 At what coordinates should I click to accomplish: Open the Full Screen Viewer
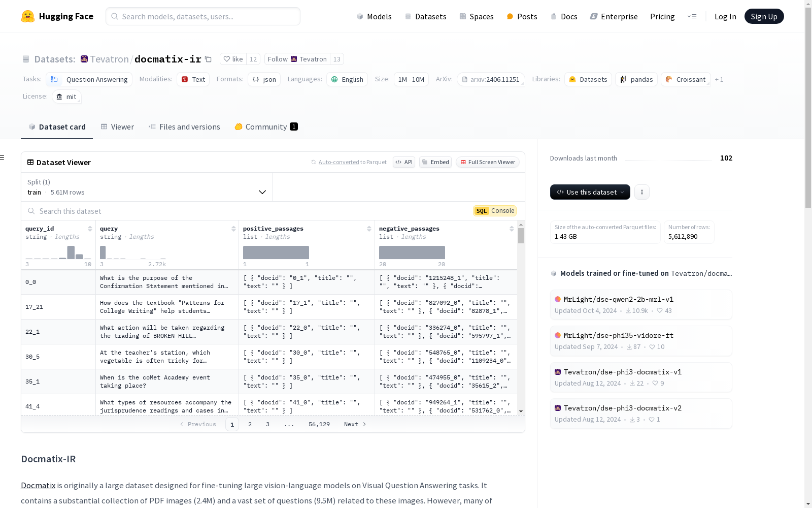coord(488,162)
